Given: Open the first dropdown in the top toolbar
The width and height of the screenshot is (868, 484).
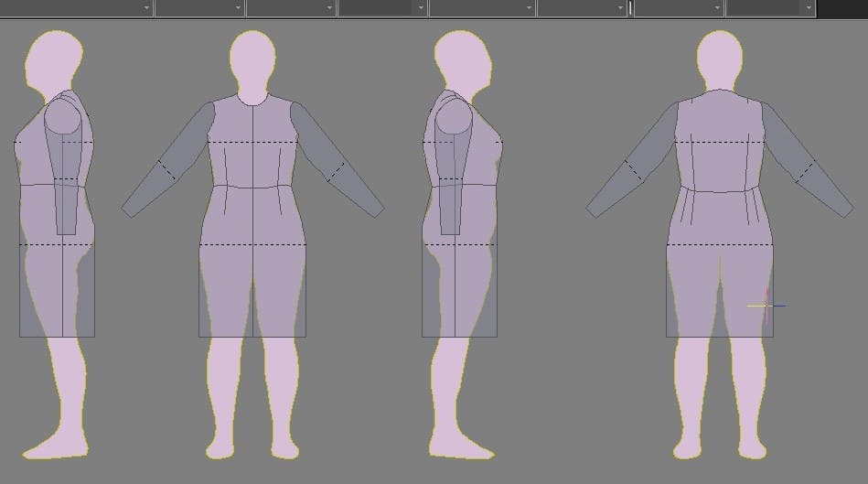Looking at the screenshot, I should click(147, 7).
